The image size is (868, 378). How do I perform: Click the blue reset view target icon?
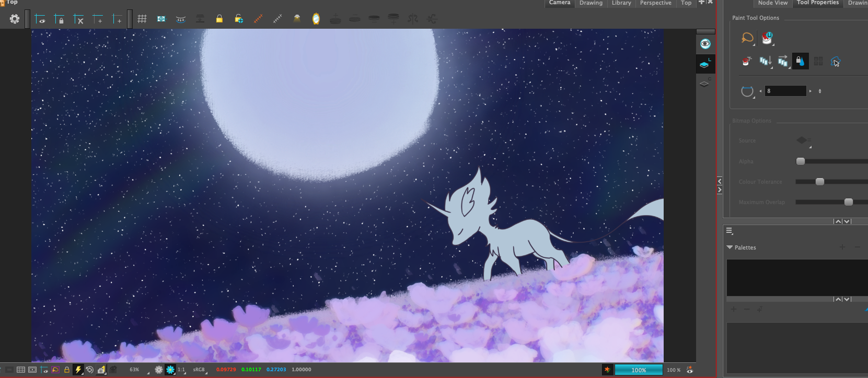pos(161,19)
